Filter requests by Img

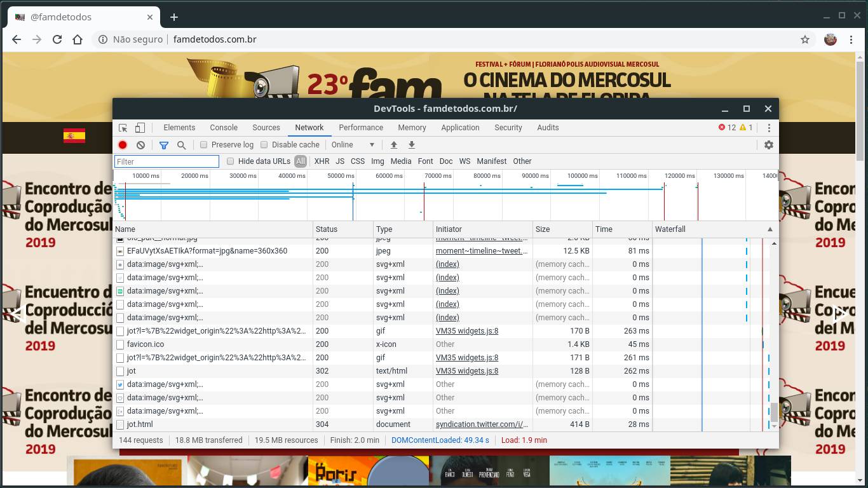(377, 161)
